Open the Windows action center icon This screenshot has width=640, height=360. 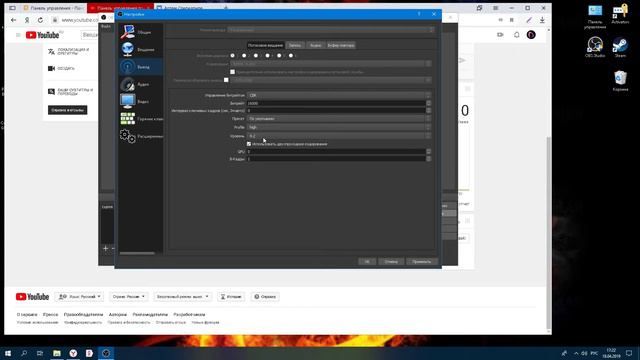point(629,353)
